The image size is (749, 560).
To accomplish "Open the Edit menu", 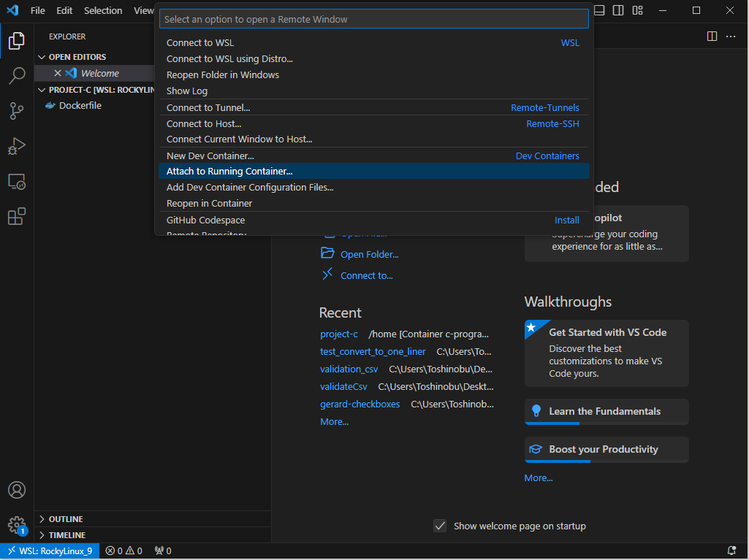I will coord(64,10).
